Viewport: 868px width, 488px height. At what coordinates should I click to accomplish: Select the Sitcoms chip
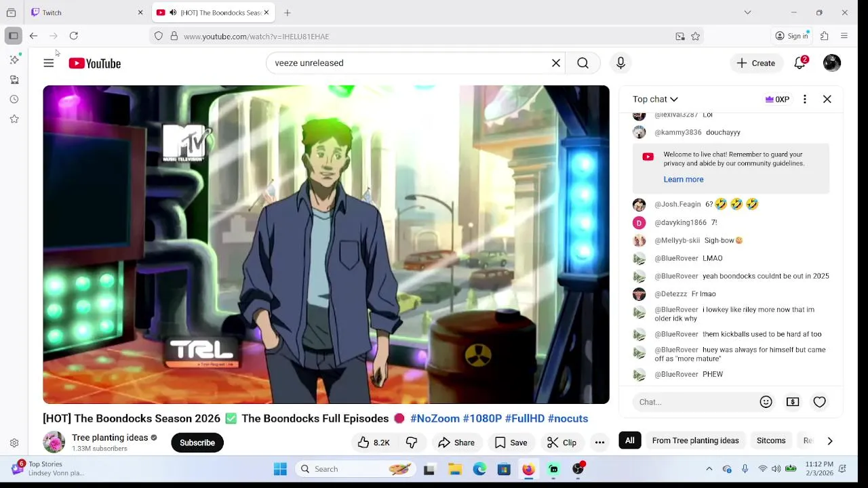[771, 441]
